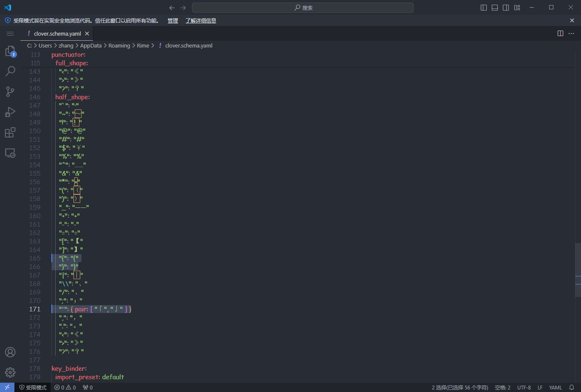Open the Explorer view in activity bar
581x392 pixels.
10,51
